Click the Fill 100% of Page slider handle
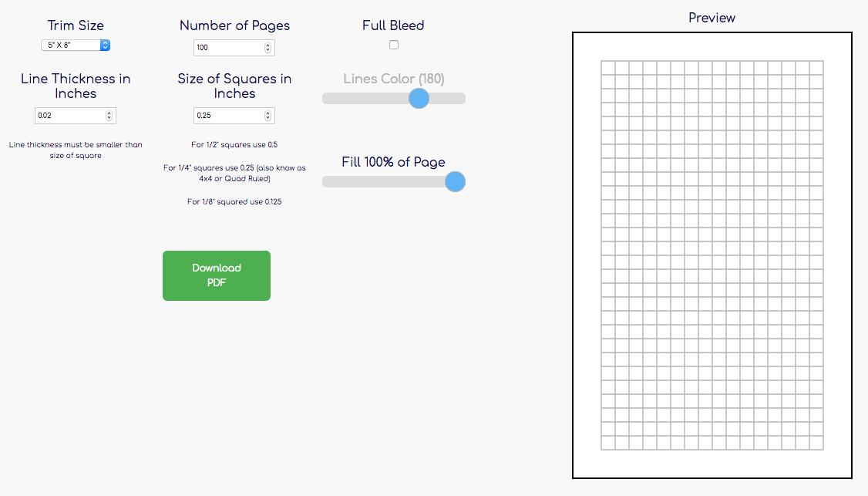 [x=455, y=181]
